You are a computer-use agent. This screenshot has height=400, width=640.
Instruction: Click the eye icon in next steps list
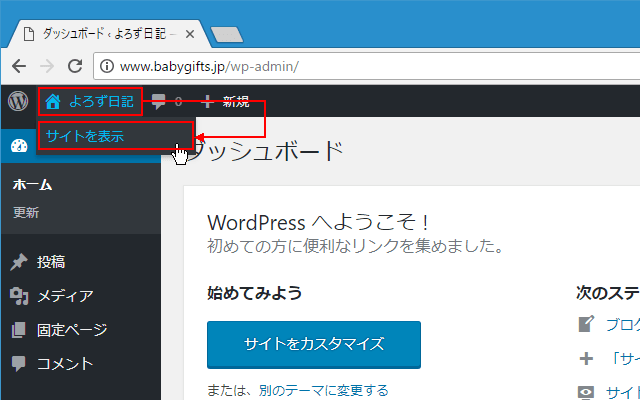pos(587,393)
